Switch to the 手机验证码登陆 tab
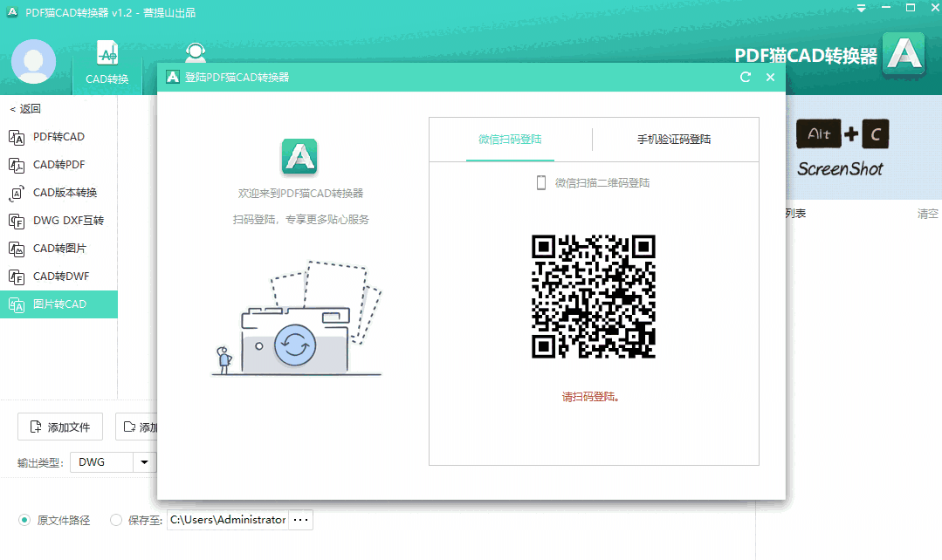 tap(676, 140)
